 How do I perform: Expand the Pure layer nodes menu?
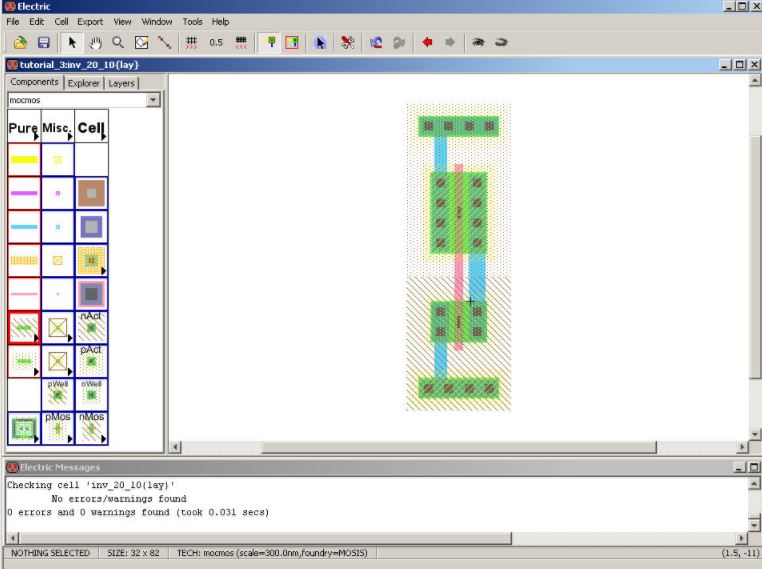[x=23, y=129]
